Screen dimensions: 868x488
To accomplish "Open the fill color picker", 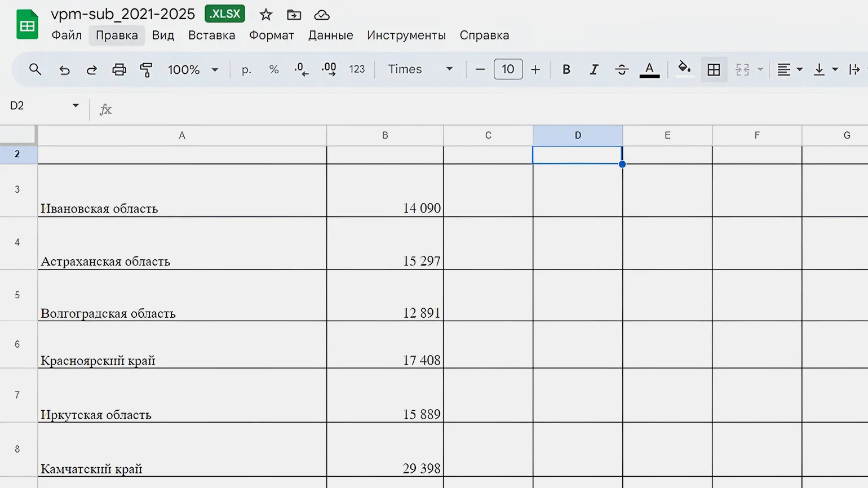I will pyautogui.click(x=684, y=69).
